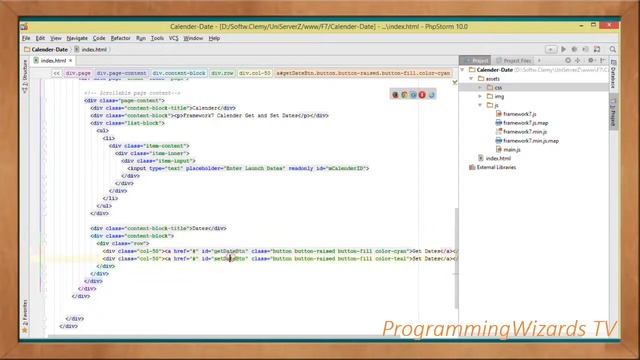Open the Navigate menu

pyautogui.click(x=77, y=38)
